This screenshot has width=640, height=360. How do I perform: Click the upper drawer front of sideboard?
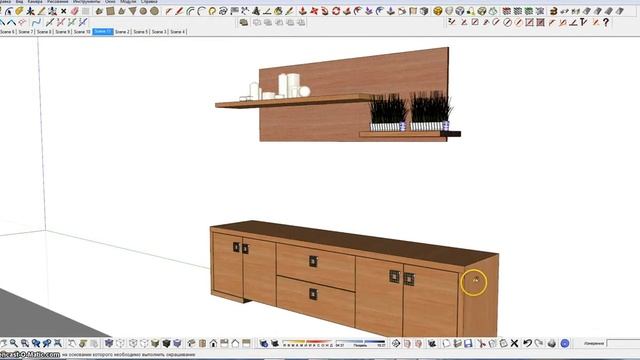point(316,267)
